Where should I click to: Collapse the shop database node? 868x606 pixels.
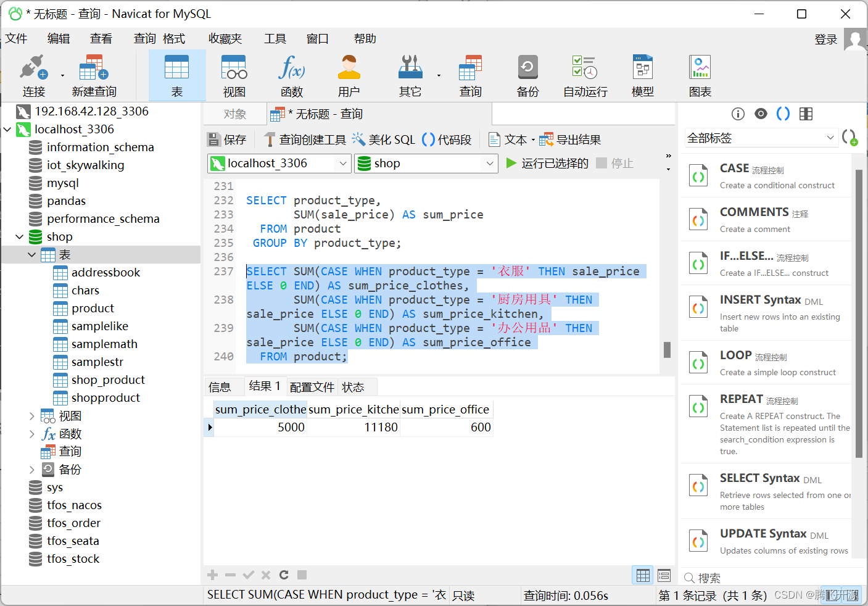[20, 237]
